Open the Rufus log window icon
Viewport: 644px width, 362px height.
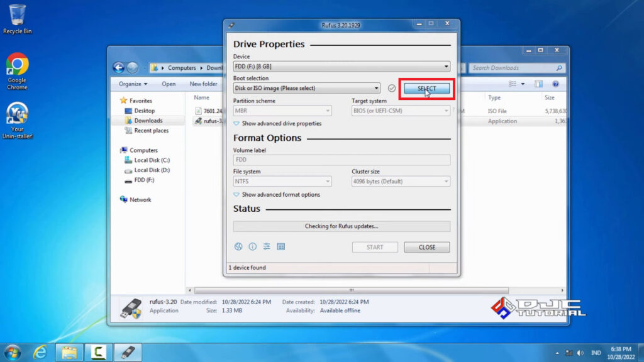[280, 246]
